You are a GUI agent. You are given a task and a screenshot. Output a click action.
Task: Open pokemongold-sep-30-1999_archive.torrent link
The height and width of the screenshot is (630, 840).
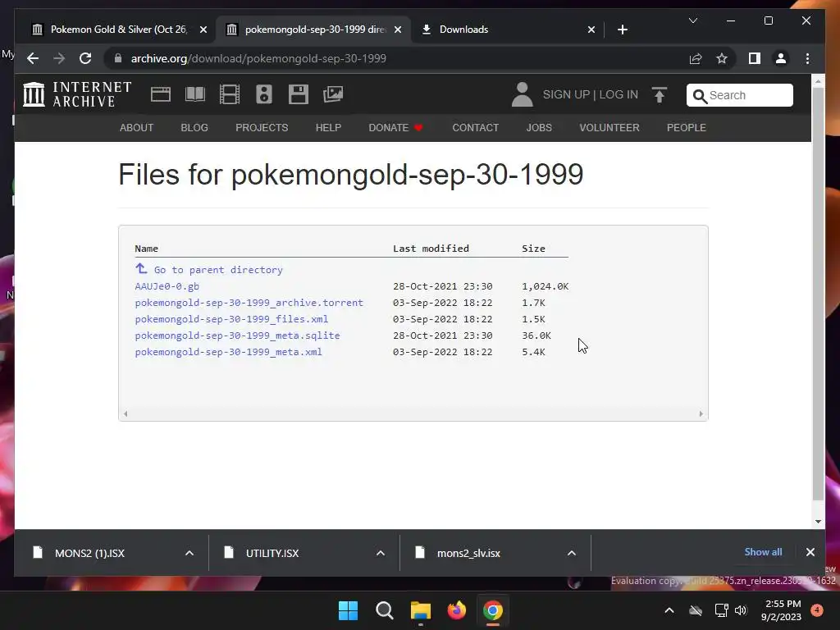[249, 303]
